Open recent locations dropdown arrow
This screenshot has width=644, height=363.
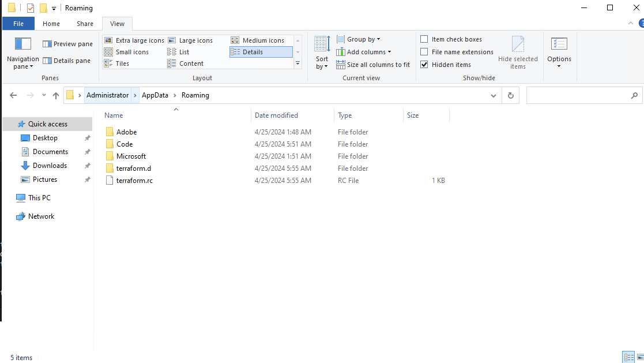pos(44,95)
